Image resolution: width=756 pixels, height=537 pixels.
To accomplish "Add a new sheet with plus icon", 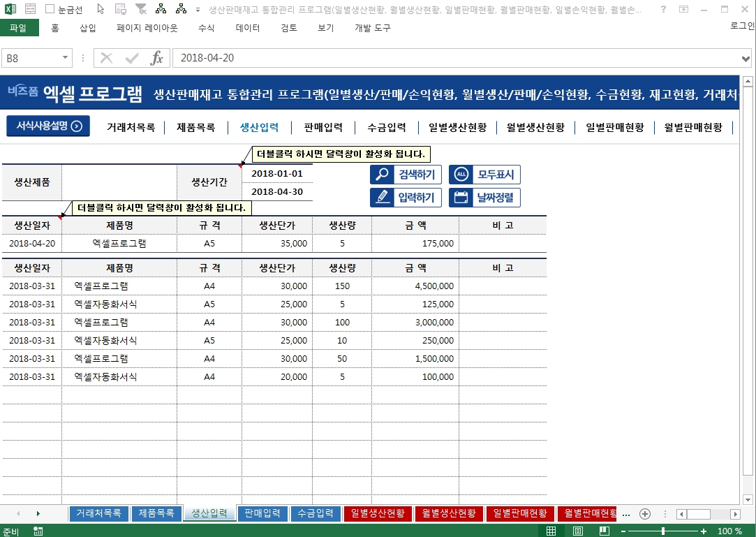I will pos(645,514).
